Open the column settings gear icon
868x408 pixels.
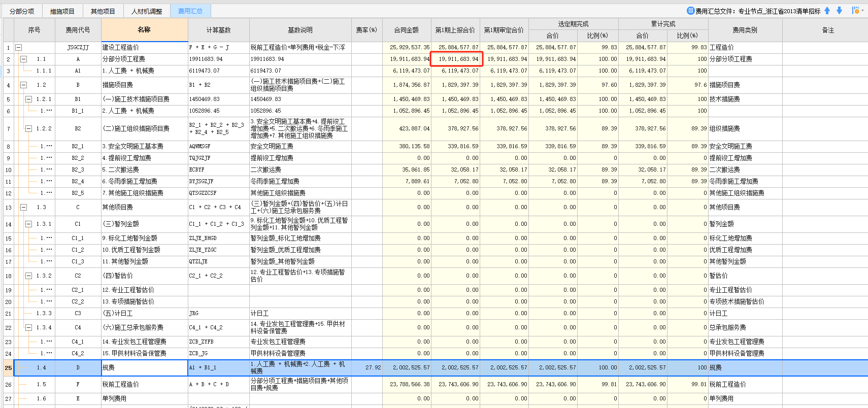tap(855, 11)
